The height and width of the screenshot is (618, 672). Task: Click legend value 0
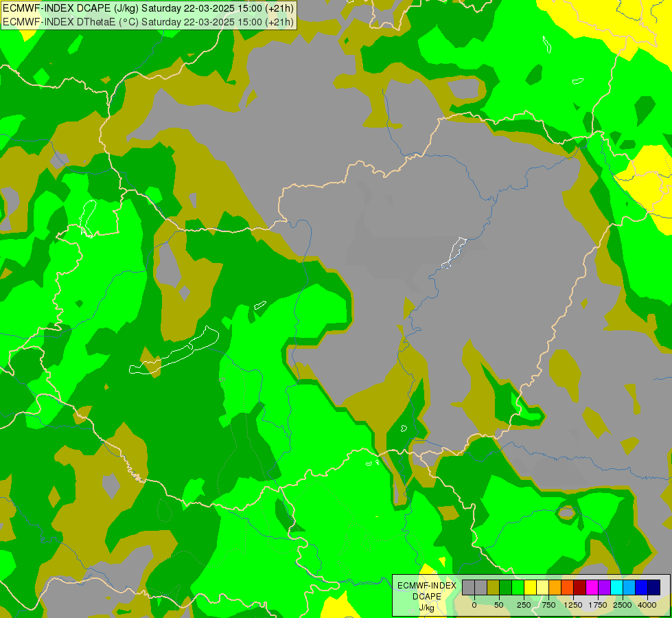474,605
